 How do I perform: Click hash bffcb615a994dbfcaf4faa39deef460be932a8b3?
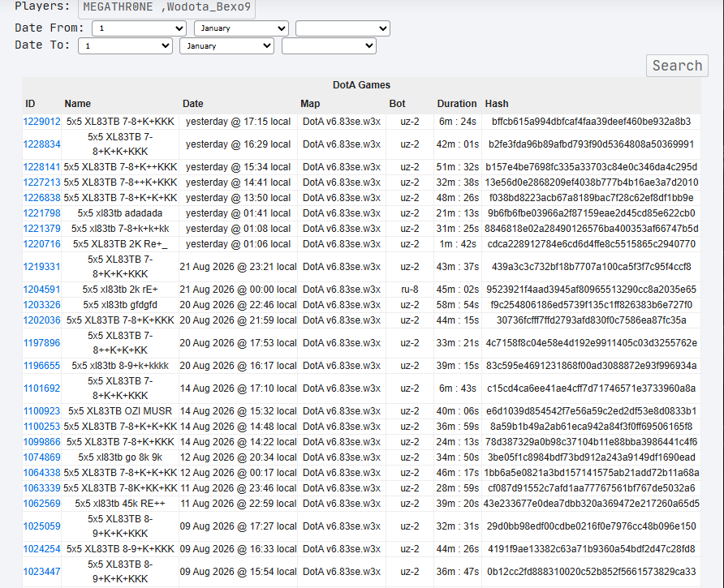pos(591,122)
